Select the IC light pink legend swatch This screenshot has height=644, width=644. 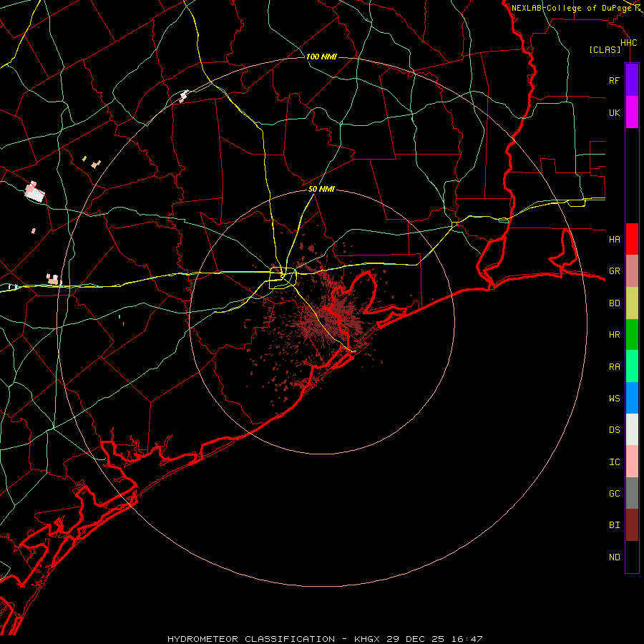point(632,462)
